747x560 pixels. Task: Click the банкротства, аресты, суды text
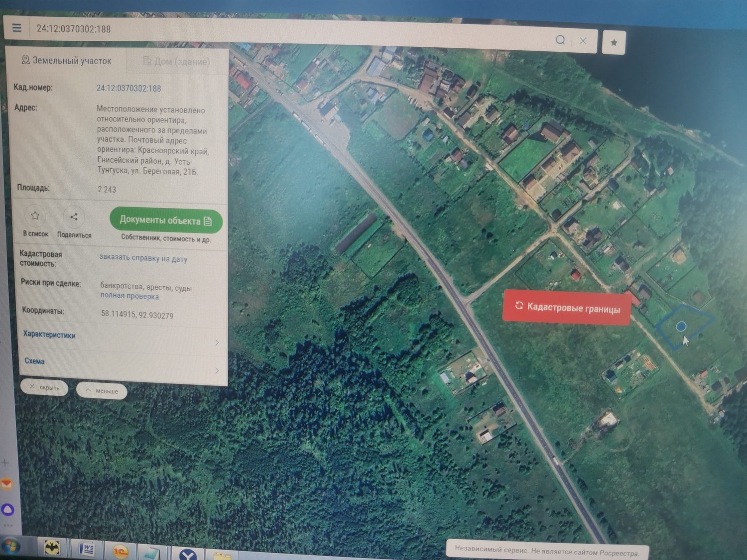coord(146,287)
